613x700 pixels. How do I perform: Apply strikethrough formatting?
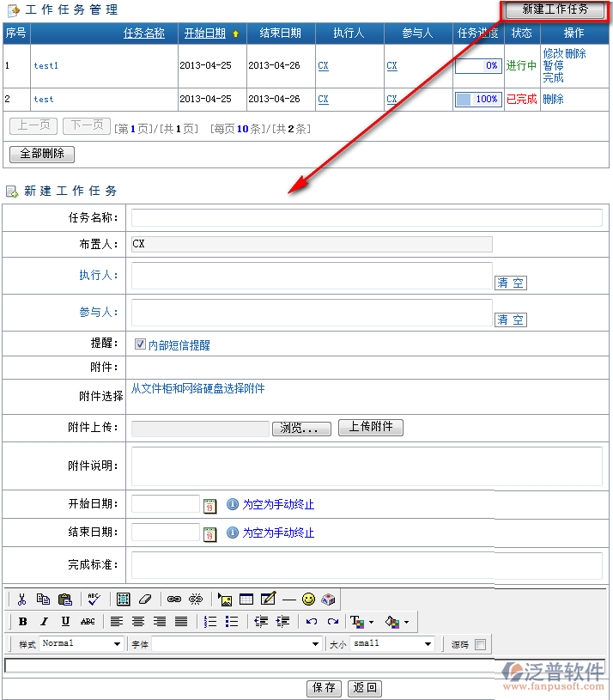[x=88, y=622]
